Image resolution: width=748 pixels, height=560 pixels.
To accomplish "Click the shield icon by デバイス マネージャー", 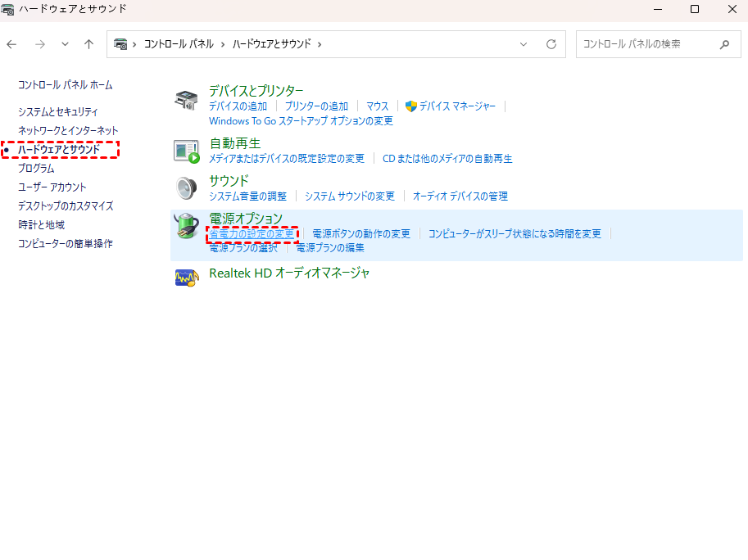I will pyautogui.click(x=410, y=106).
